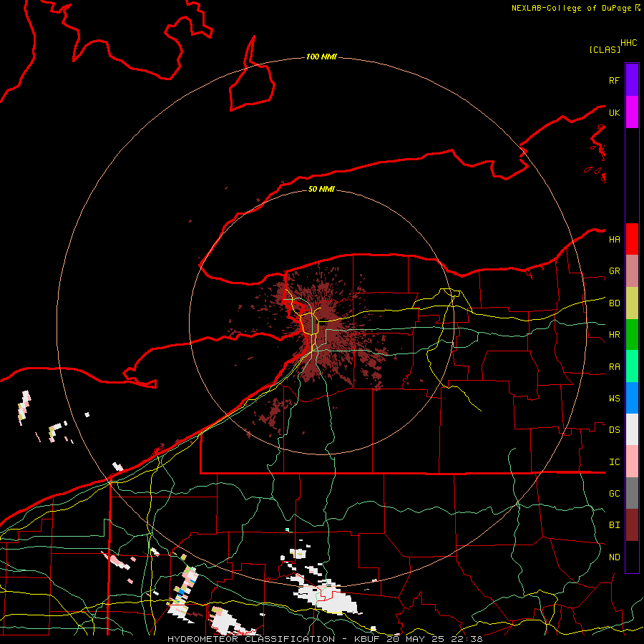
Task: Click the UK legend label
Action: click(614, 112)
